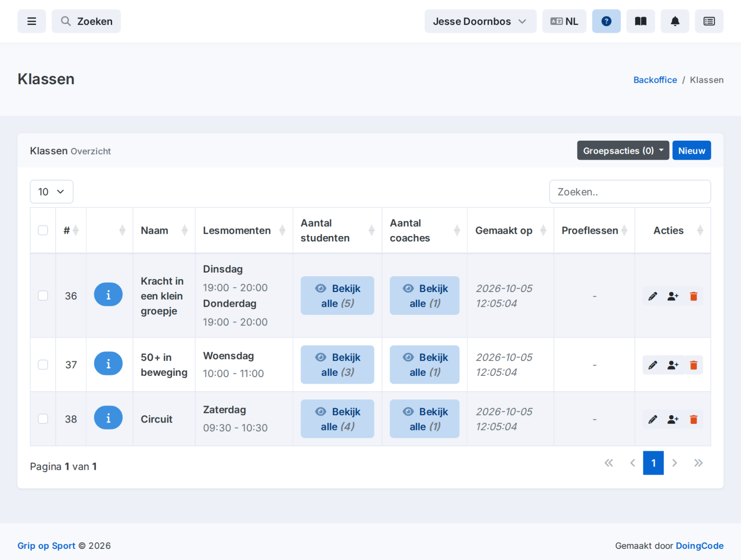The width and height of the screenshot is (741, 560).
Task: Click the Nieuw button
Action: (x=691, y=150)
